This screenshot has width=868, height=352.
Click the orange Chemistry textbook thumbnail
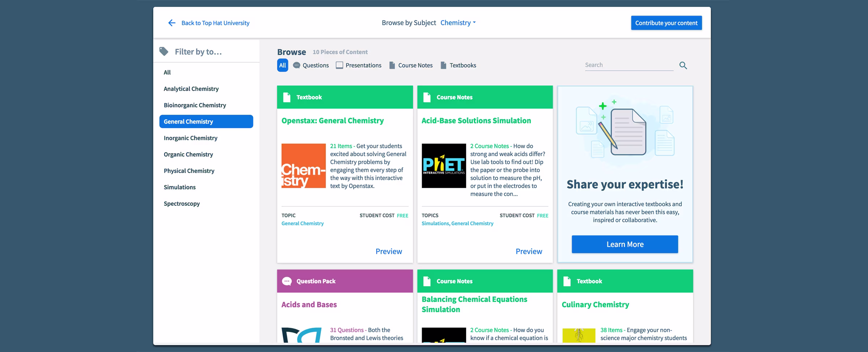[x=303, y=166]
